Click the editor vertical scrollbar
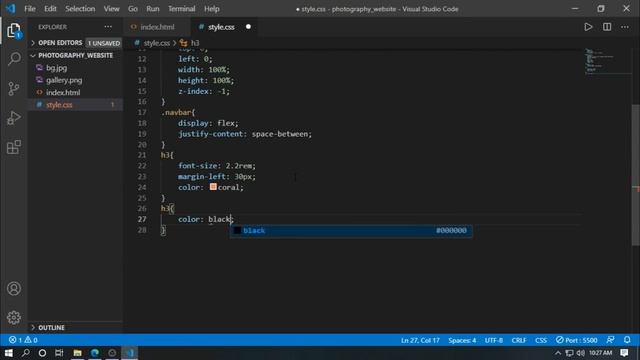Image resolution: width=640 pixels, height=360 pixels. 636,175
